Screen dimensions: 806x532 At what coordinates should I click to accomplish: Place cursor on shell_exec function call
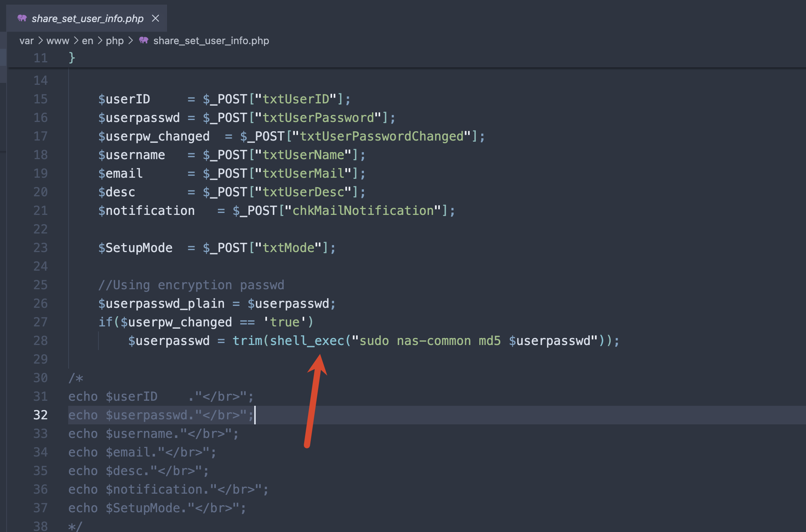307,341
